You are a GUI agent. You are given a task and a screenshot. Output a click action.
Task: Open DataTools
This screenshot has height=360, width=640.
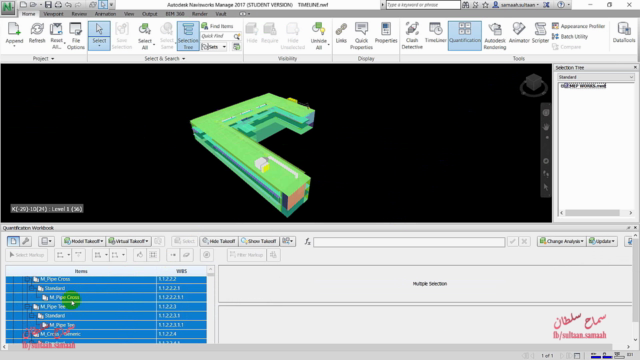[624, 33]
